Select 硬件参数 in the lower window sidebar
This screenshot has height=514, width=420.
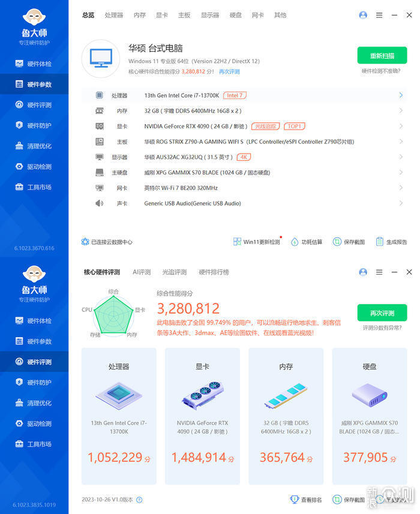pos(34,341)
